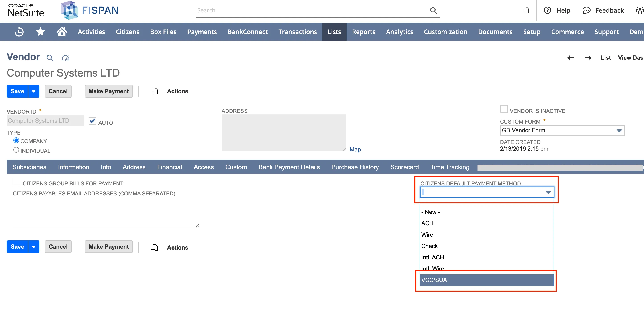Open the Custom Form dropdown

562,130
